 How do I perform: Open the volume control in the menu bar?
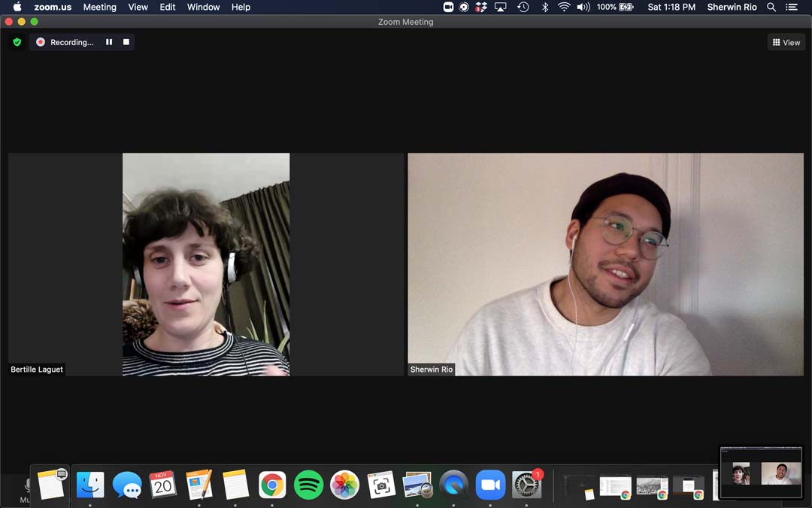pyautogui.click(x=583, y=7)
